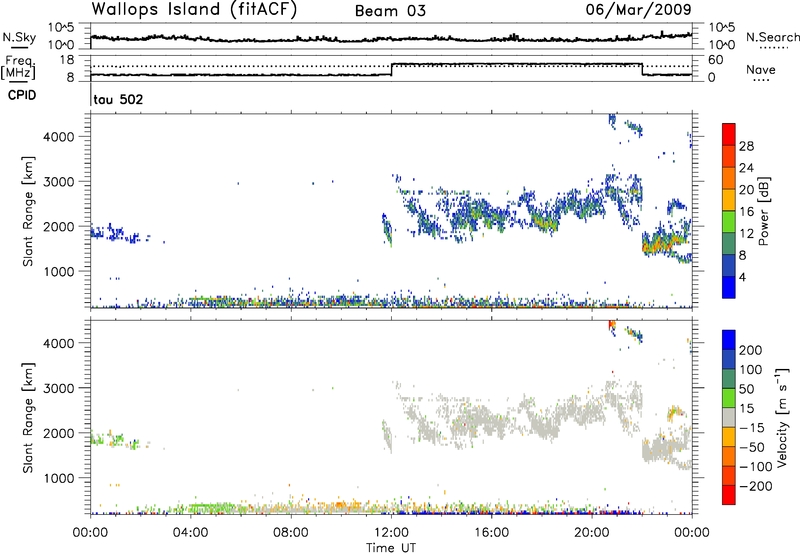Pick the yellow-orange segment of the Power colorbar
Screen dimensions: 800x554
729,198
